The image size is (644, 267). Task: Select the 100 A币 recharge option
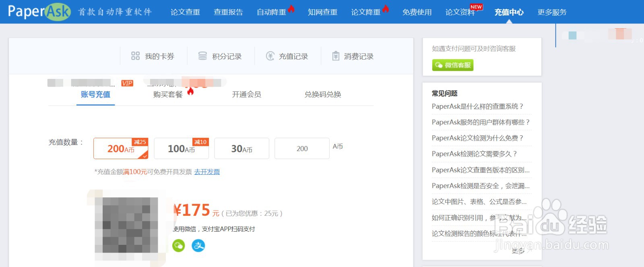coord(181,149)
